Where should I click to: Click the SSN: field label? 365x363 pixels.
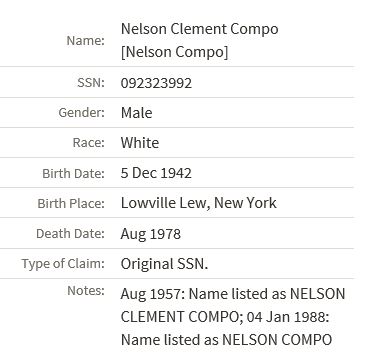pyautogui.click(x=91, y=82)
